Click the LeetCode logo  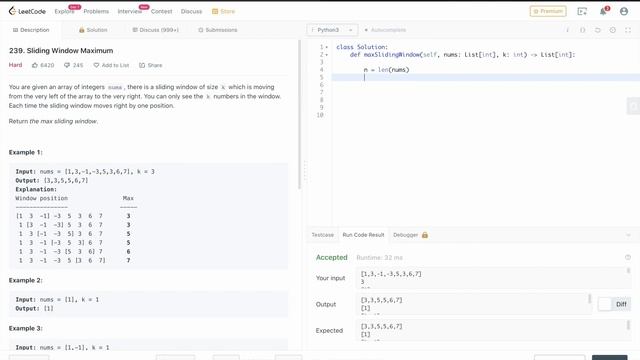point(27,11)
